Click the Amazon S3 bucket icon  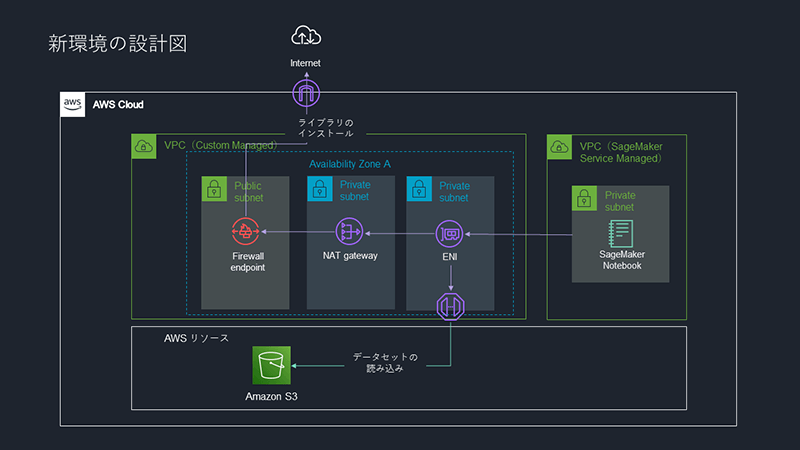271,365
